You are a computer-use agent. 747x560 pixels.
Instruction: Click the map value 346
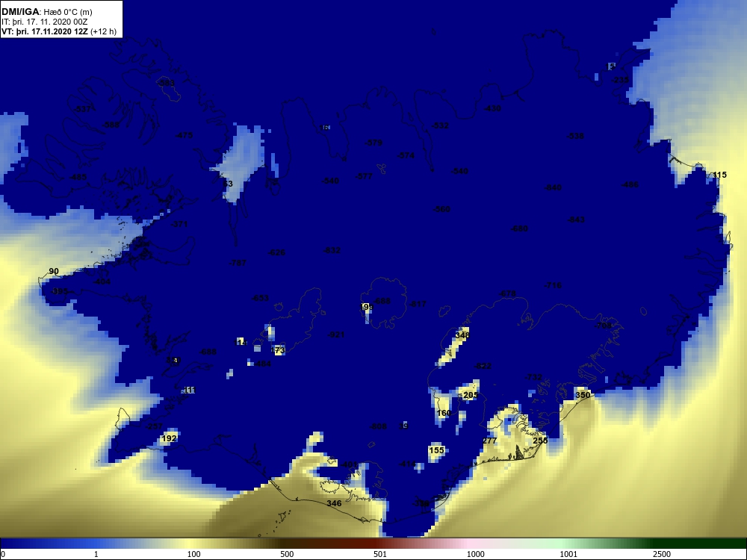tap(334, 503)
